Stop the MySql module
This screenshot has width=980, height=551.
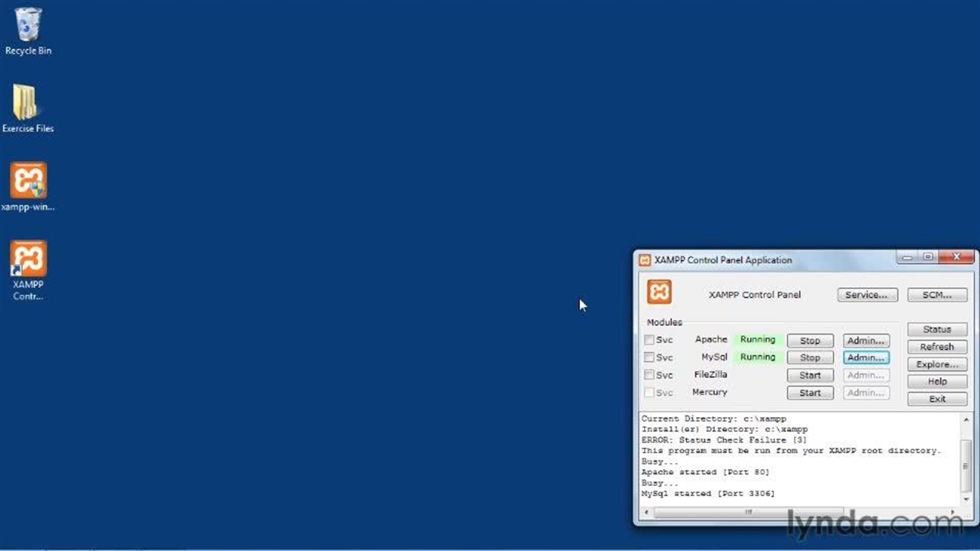[x=810, y=357]
